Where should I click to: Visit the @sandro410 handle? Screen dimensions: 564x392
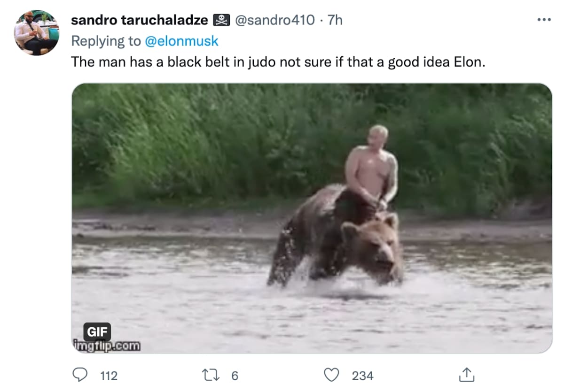pyautogui.click(x=274, y=20)
